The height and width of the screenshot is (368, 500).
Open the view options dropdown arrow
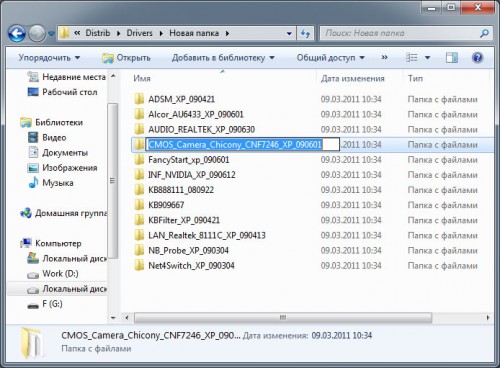427,58
